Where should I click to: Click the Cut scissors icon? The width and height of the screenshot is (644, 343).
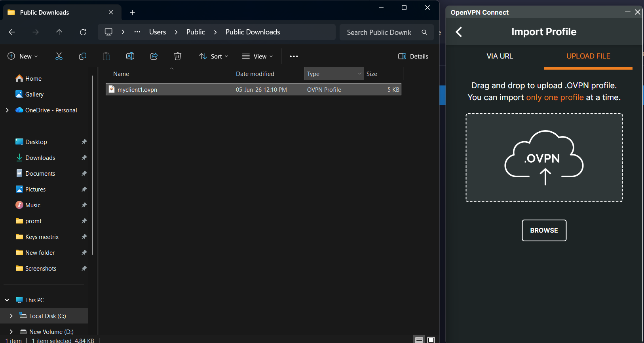(59, 56)
